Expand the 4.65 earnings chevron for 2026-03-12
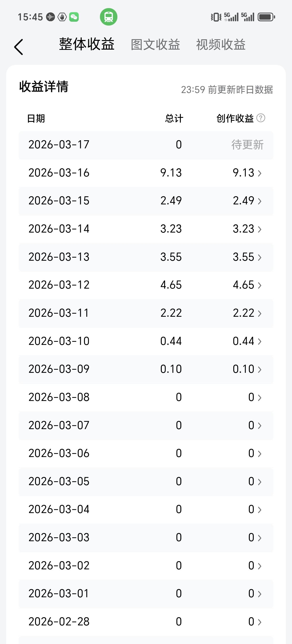The height and width of the screenshot is (644, 292). pyautogui.click(x=260, y=285)
